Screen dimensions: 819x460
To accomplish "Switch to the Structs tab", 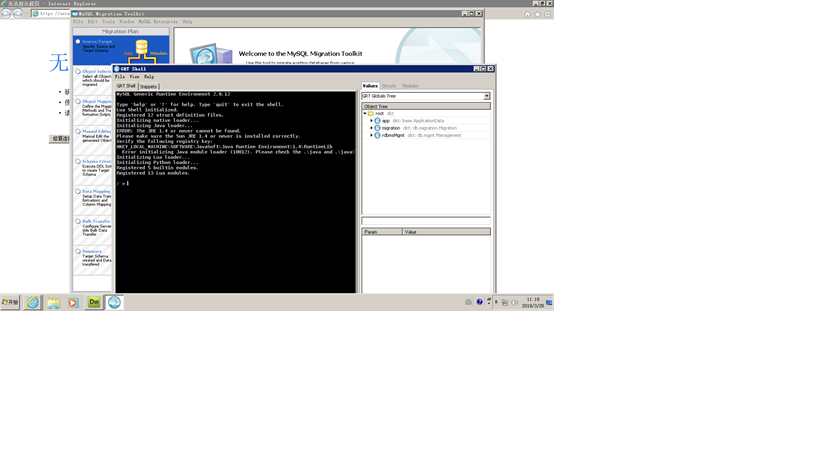I will point(389,86).
